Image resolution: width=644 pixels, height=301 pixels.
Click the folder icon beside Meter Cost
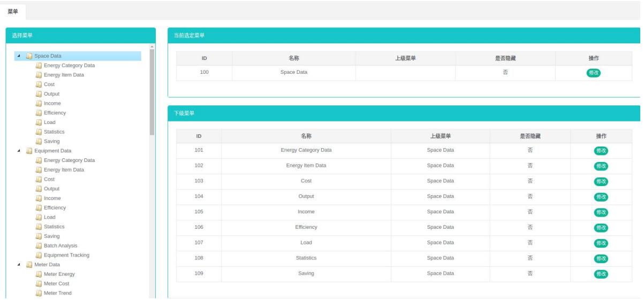click(39, 283)
